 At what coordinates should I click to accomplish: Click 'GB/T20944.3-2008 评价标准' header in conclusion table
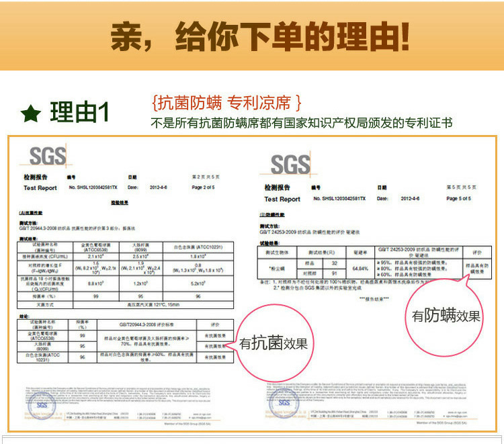[x=146, y=324]
